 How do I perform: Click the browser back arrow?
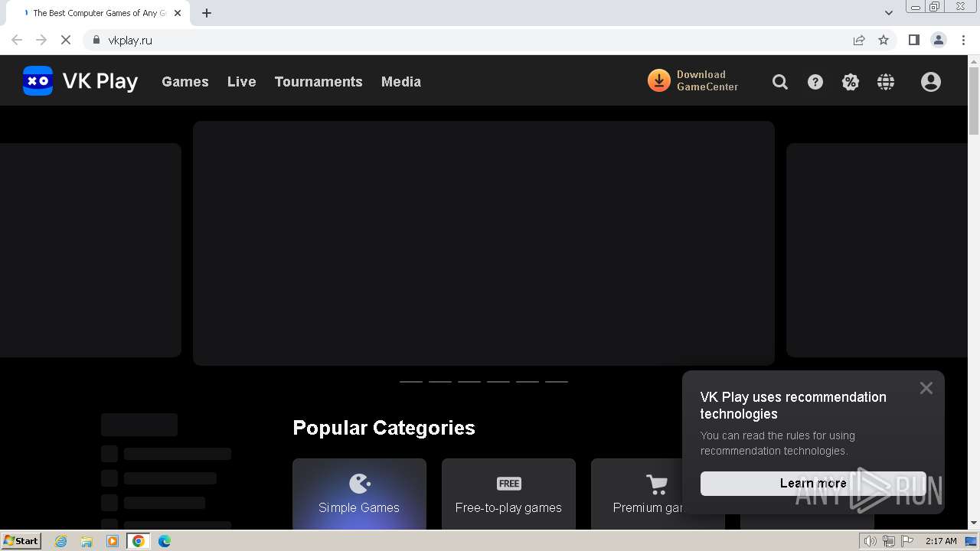click(17, 40)
